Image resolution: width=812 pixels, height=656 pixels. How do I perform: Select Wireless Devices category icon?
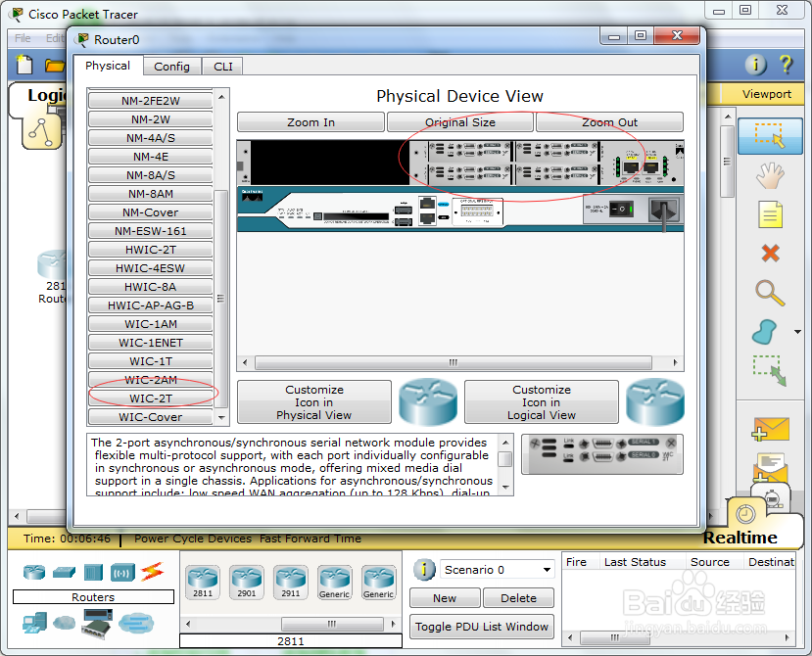tap(122, 573)
